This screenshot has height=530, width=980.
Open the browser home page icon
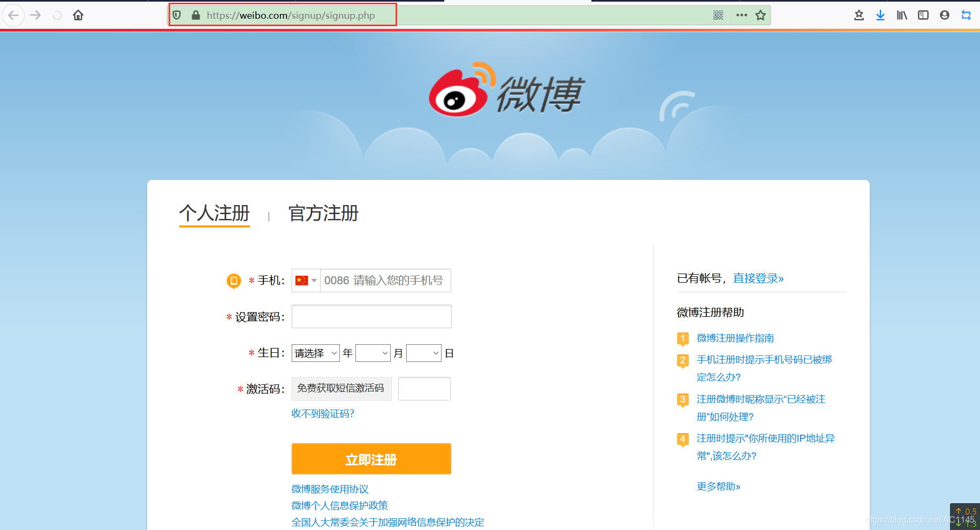pyautogui.click(x=78, y=15)
